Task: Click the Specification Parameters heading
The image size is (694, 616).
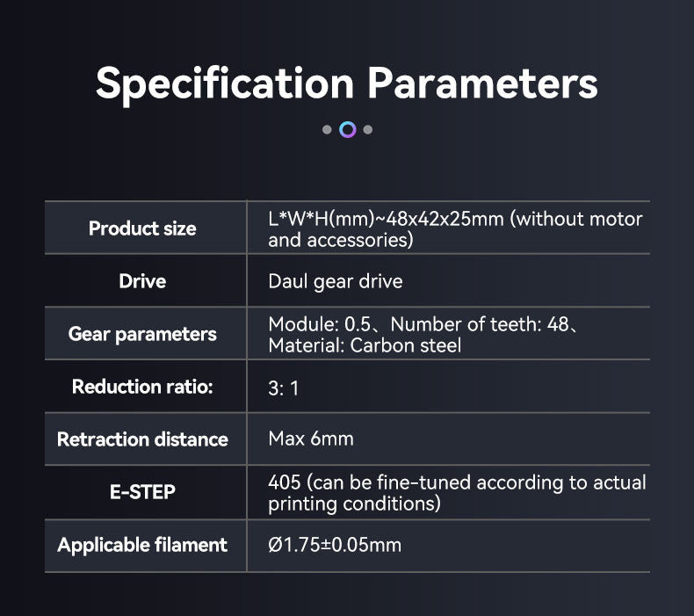Action: point(347,83)
